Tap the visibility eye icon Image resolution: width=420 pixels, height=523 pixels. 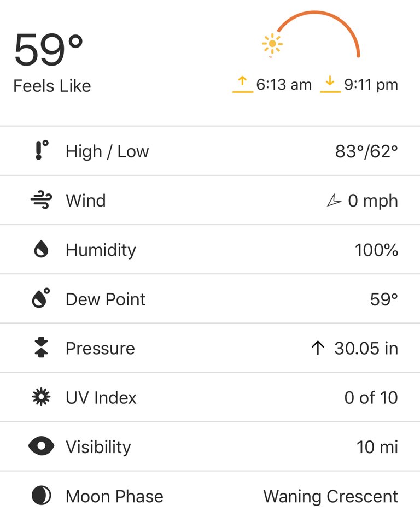coord(41,446)
